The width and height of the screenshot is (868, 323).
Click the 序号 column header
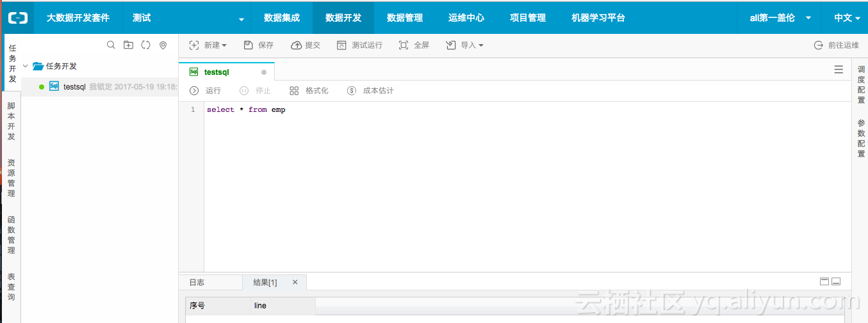pos(218,306)
